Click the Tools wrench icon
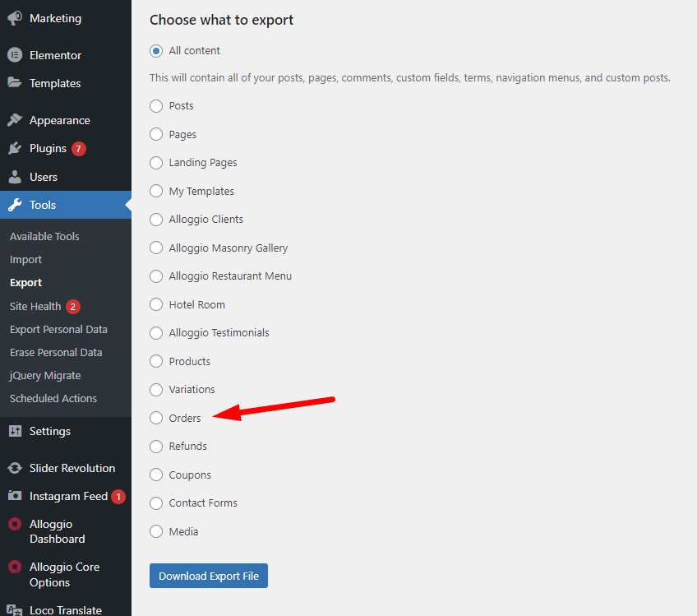The width and height of the screenshot is (697, 616). click(15, 205)
